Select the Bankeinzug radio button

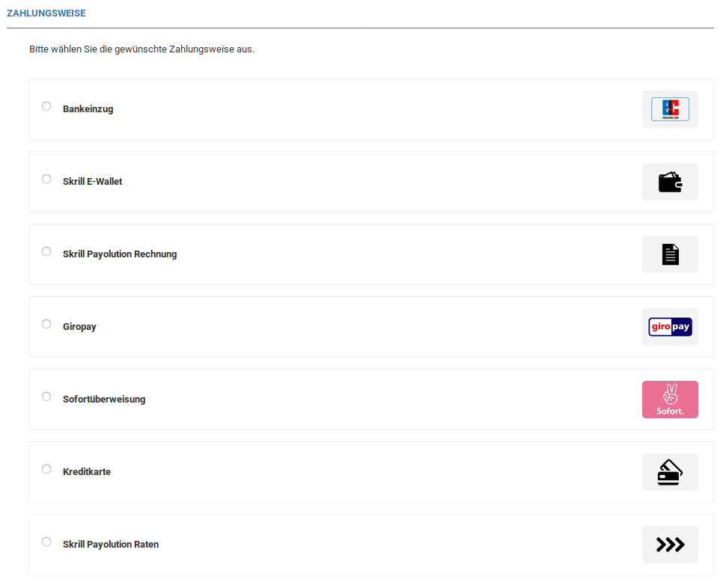click(x=46, y=106)
